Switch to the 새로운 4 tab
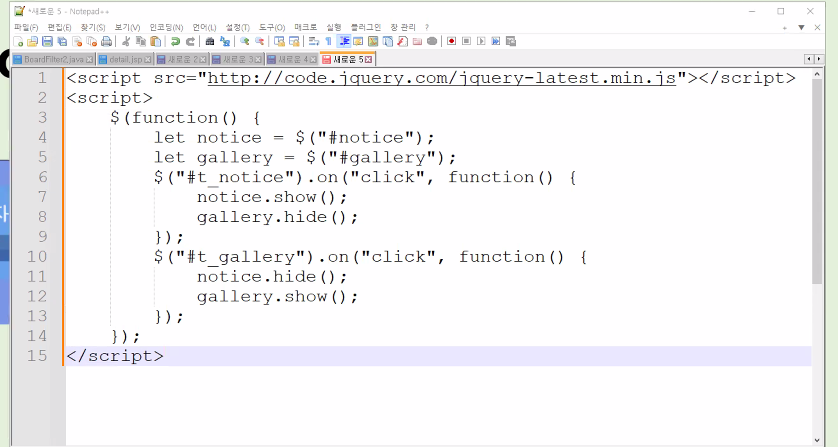The width and height of the screenshot is (838, 447). (x=293, y=59)
